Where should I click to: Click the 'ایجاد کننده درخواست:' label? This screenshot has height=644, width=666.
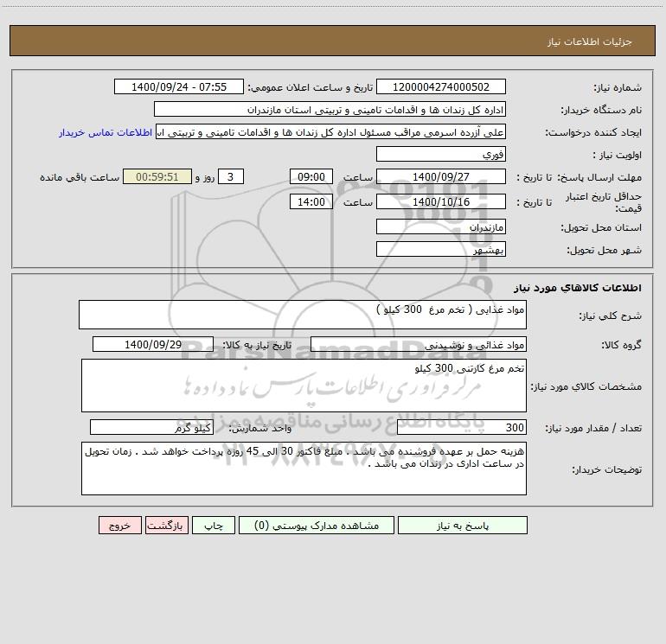tap(593, 132)
